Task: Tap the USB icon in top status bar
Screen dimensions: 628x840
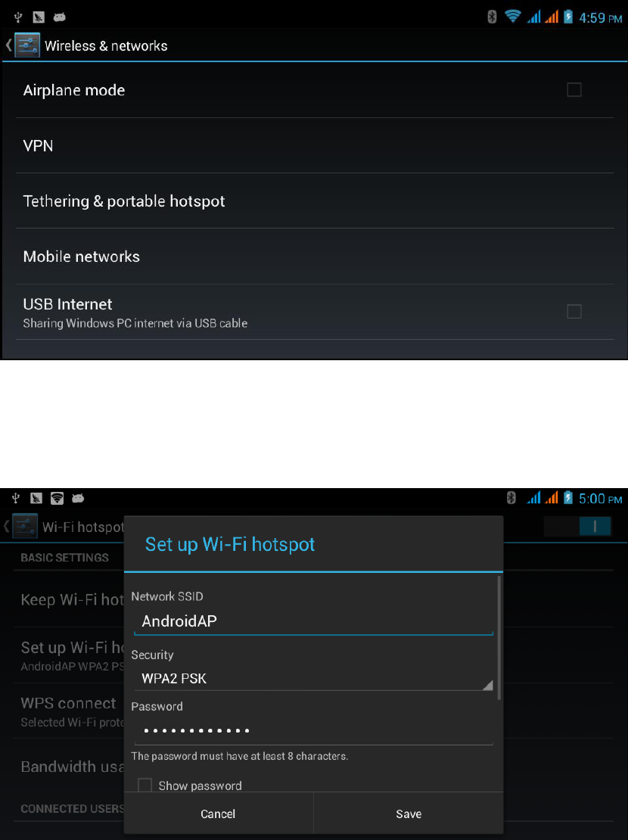Action: pos(18,17)
